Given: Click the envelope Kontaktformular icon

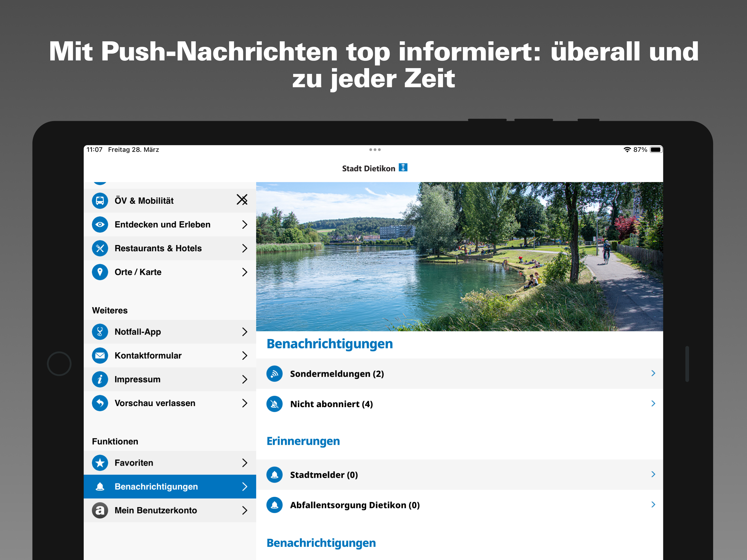Looking at the screenshot, I should click(x=100, y=356).
